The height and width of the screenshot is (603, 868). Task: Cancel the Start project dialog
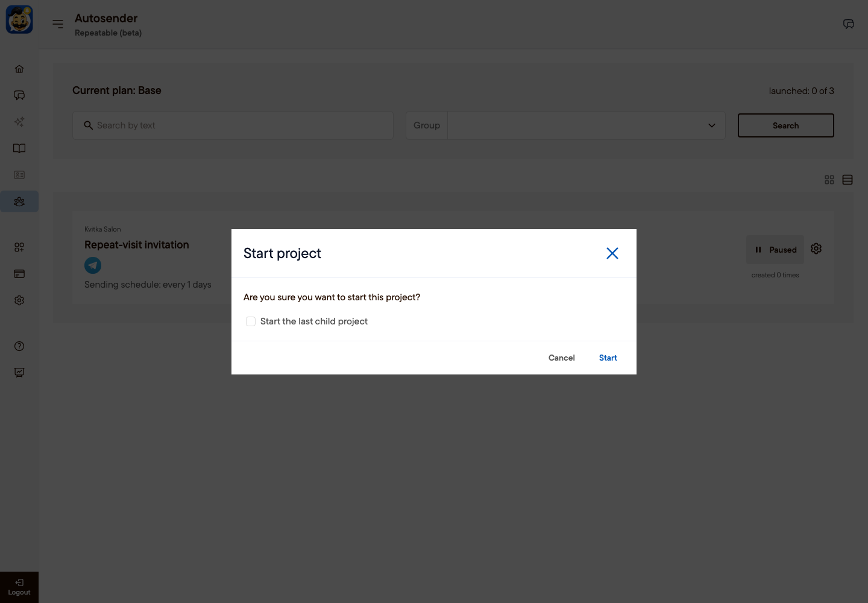coord(562,358)
